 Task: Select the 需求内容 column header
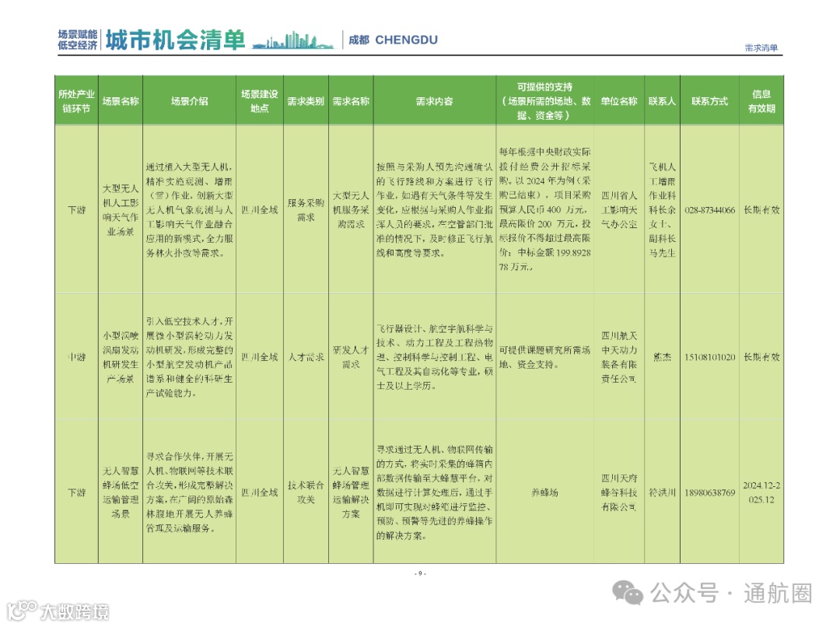[434, 101]
